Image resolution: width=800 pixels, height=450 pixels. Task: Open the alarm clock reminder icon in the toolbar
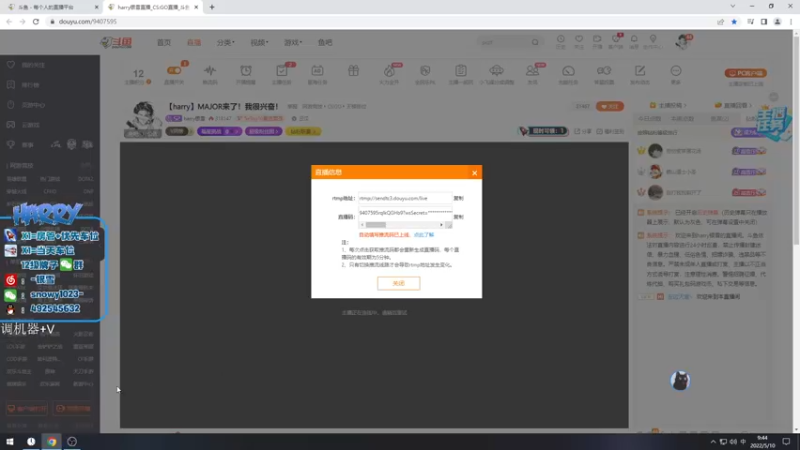click(246, 70)
